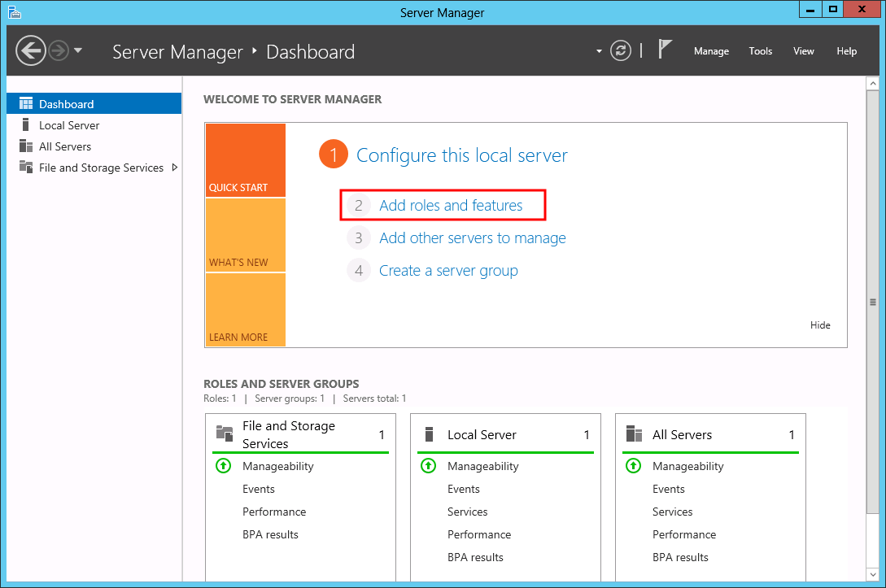Click the Local Server tile icon

coord(429,433)
